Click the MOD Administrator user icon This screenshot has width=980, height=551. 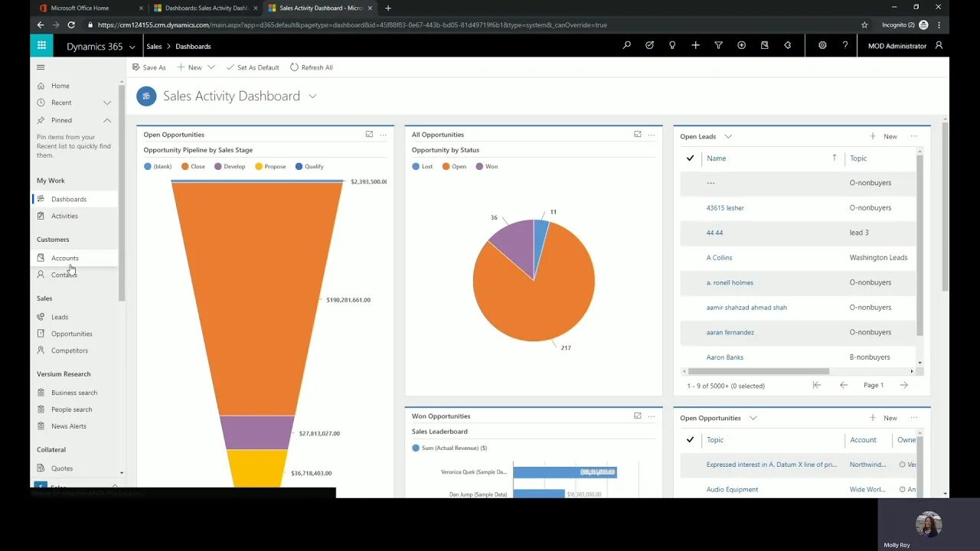pos(939,46)
